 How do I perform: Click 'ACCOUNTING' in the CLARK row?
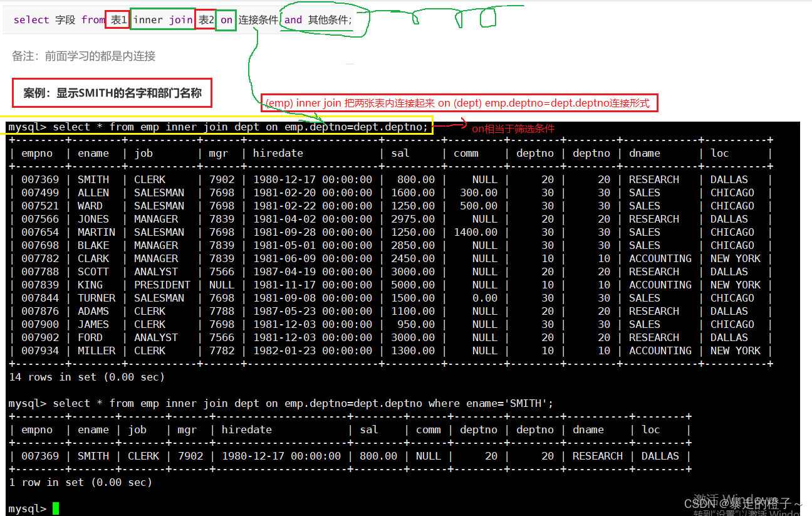coord(660,258)
